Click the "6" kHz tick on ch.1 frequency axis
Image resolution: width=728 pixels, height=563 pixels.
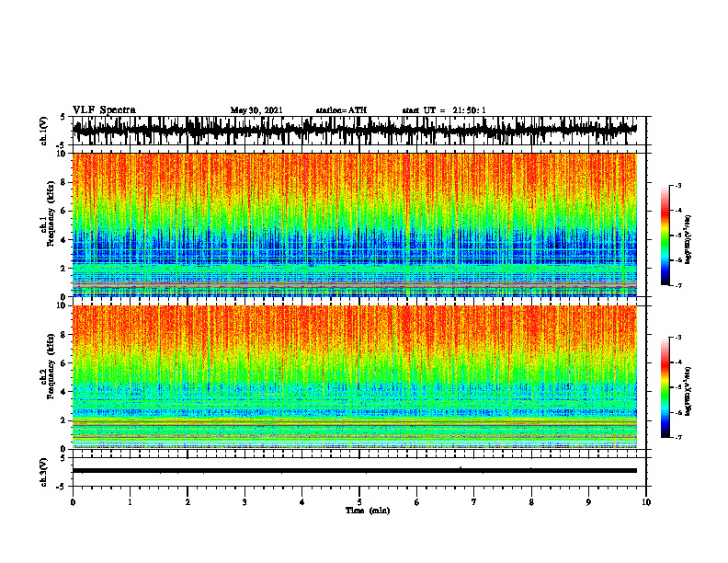[64, 211]
